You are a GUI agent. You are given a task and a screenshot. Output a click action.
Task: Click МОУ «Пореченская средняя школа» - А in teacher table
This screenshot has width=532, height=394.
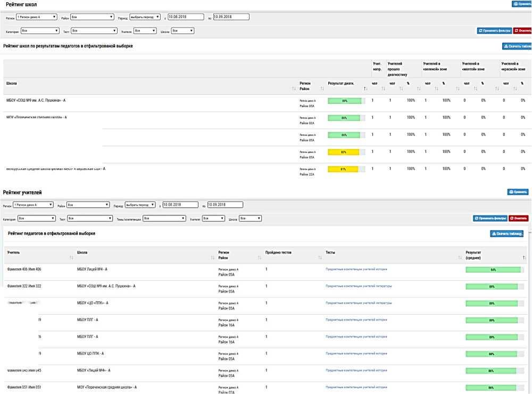coord(107,387)
